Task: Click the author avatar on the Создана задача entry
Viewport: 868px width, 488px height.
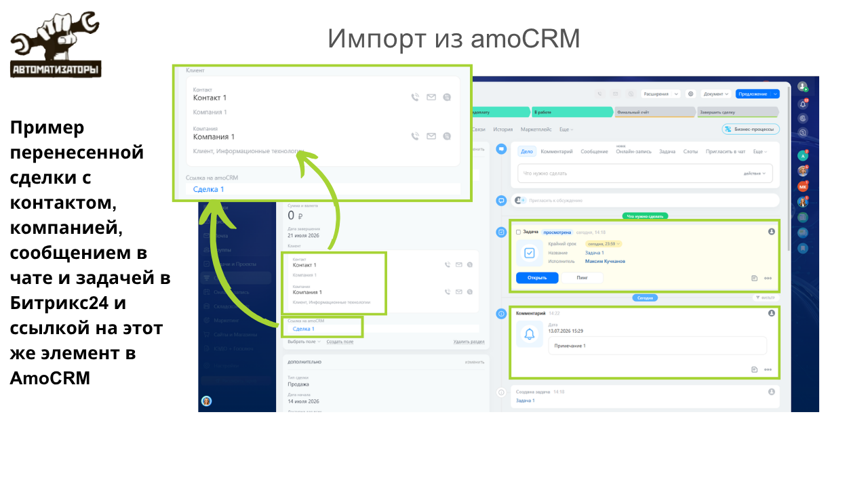Action: tap(772, 392)
